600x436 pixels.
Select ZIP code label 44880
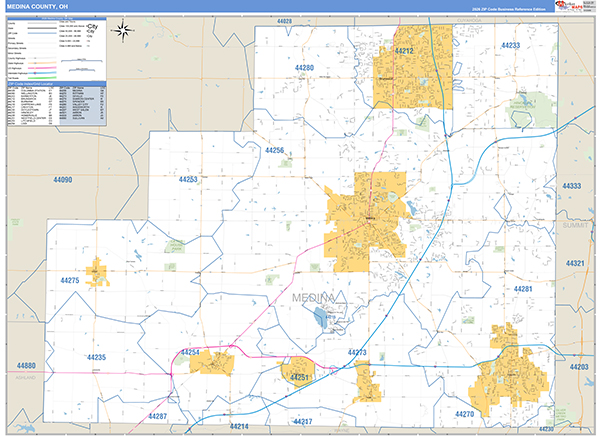[x=26, y=366]
